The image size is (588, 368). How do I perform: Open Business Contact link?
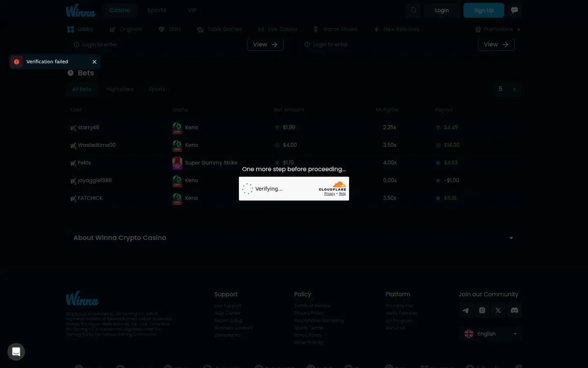point(233,328)
